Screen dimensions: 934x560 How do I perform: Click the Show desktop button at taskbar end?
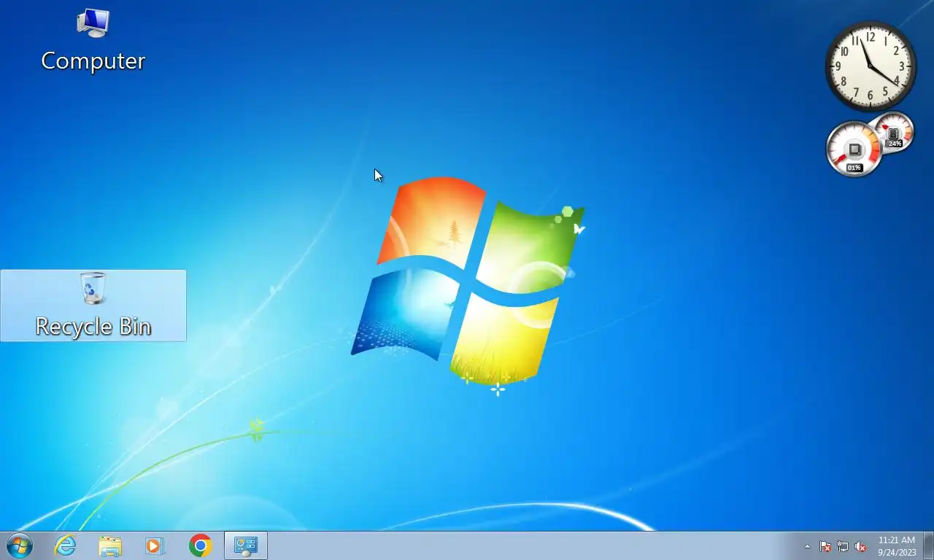click(928, 545)
